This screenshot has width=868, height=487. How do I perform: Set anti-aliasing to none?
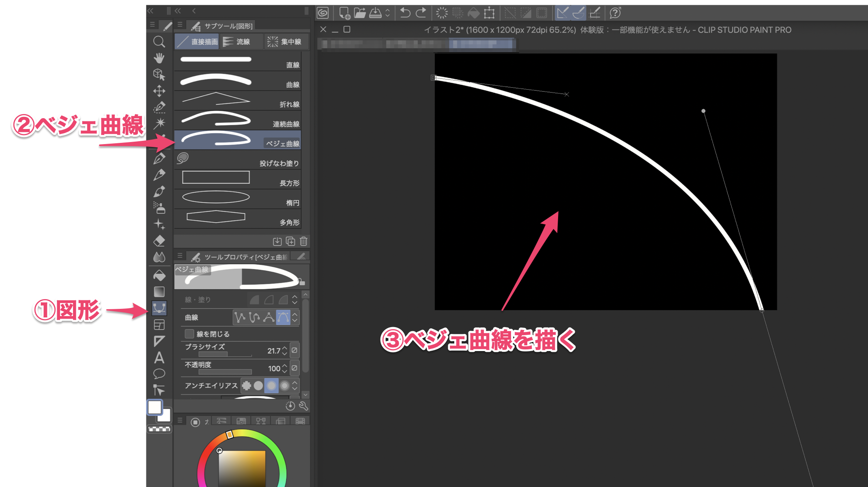coord(246,386)
